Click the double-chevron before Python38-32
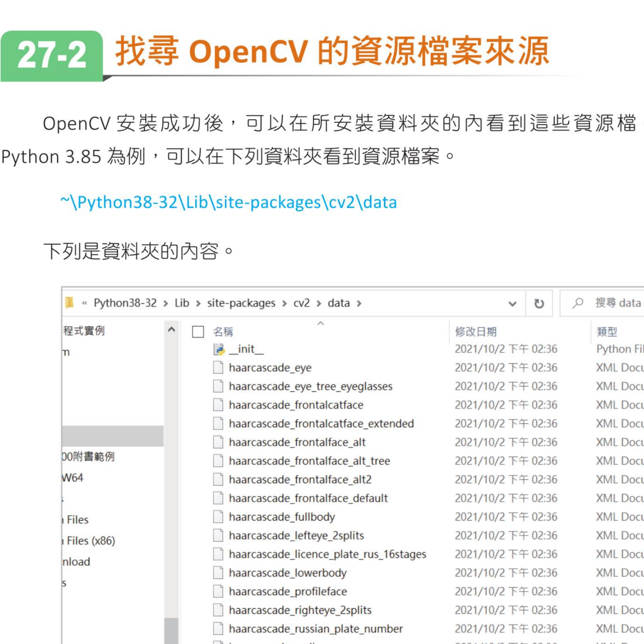Viewport: 644px width, 644px height. [x=85, y=303]
